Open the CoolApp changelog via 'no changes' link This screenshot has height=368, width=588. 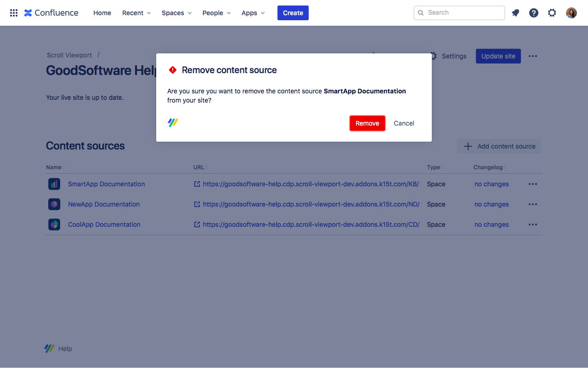(492, 224)
